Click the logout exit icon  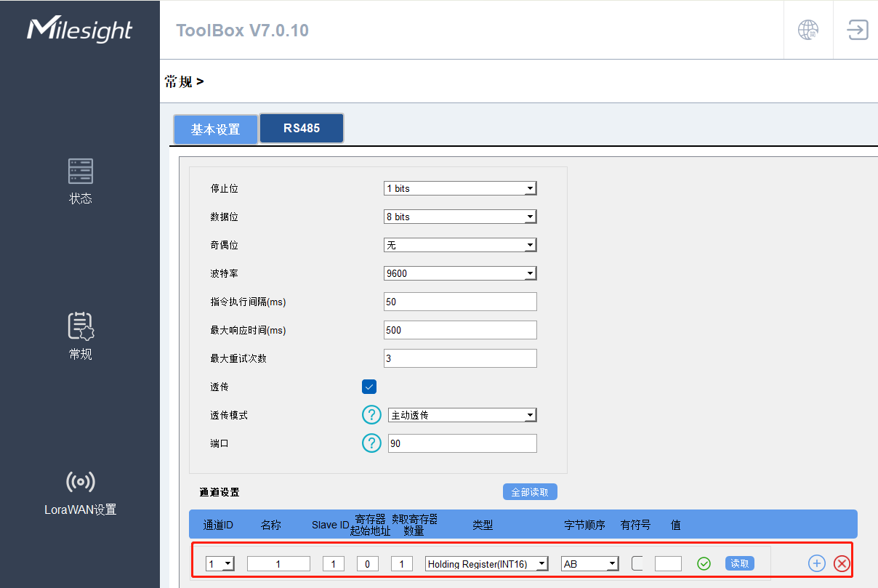tap(858, 30)
